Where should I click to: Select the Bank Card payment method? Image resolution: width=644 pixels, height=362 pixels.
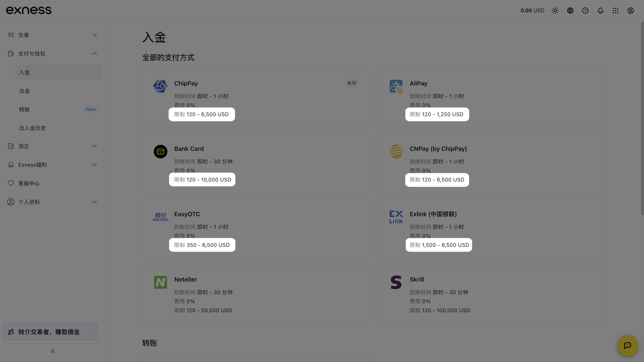click(x=255, y=163)
